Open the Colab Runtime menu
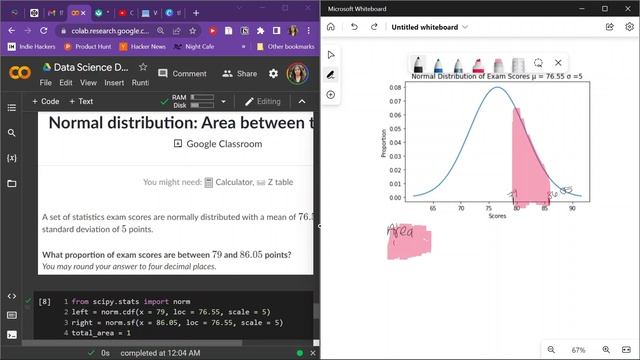 140,83
